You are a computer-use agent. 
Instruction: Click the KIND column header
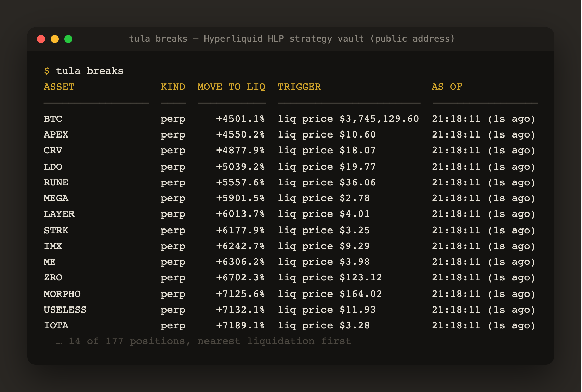(173, 87)
